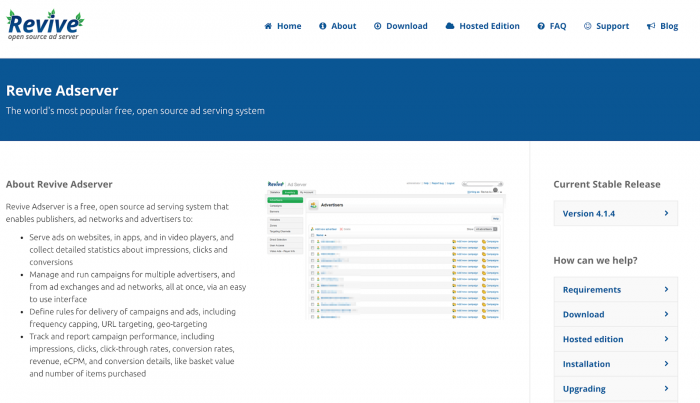Click the ad server interface screenshot thumbnail

click(386, 249)
